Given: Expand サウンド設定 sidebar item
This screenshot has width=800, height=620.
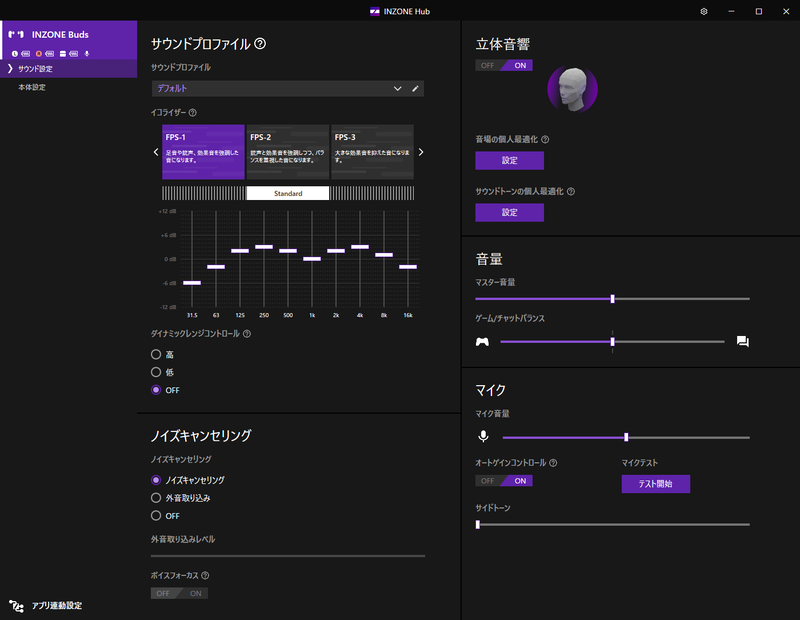Looking at the screenshot, I should pyautogui.click(x=68, y=69).
